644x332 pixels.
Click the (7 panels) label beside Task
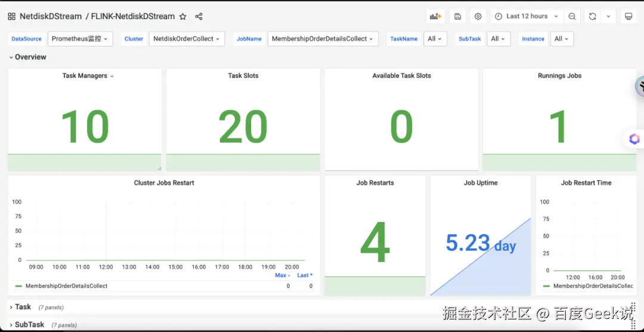coord(51,308)
